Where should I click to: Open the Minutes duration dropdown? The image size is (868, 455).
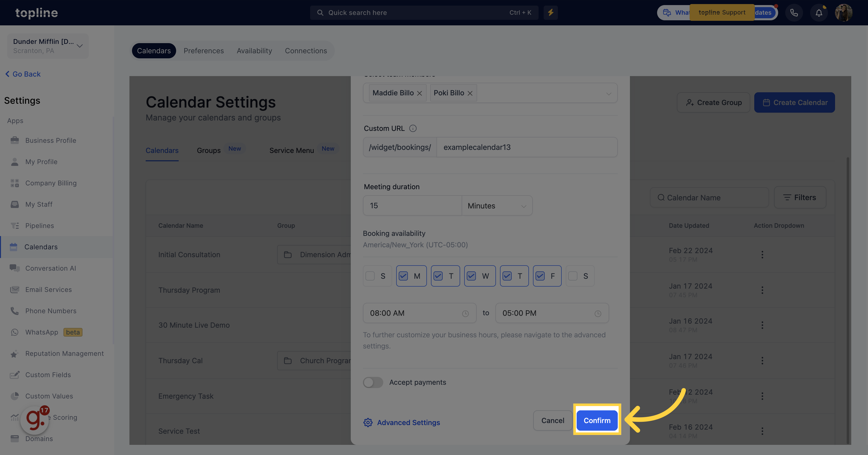tap(497, 205)
